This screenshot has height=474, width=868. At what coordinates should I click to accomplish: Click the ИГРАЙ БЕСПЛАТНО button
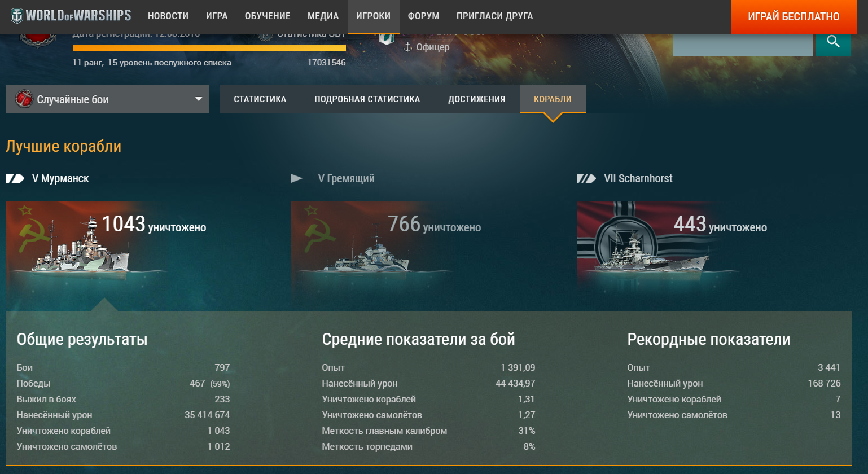click(794, 17)
